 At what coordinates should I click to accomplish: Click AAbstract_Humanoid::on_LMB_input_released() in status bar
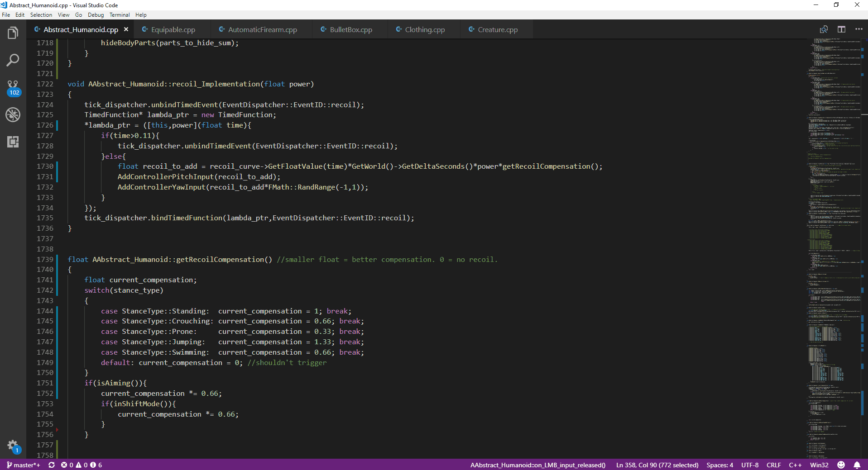(537, 465)
